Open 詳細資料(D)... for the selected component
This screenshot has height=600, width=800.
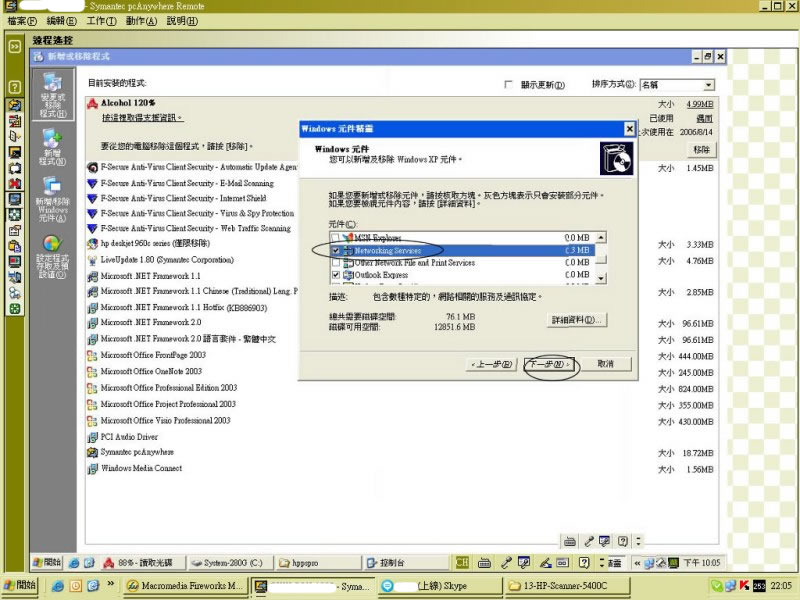577,320
